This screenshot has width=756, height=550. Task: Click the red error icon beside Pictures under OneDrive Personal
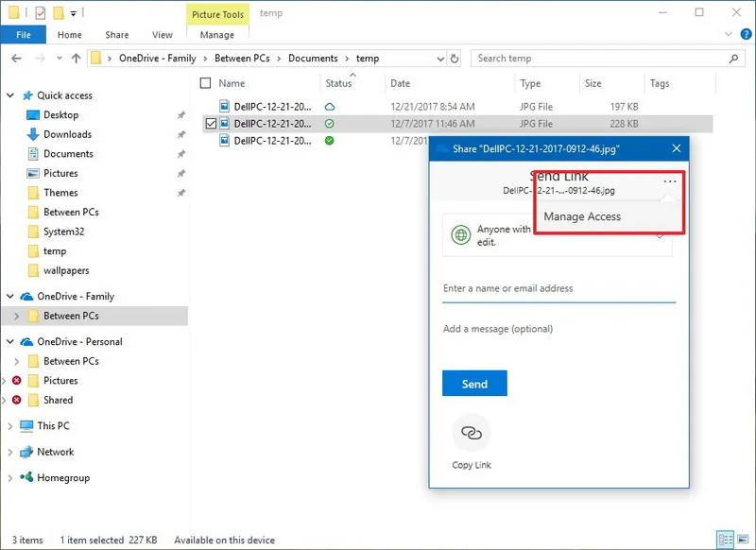(x=17, y=380)
